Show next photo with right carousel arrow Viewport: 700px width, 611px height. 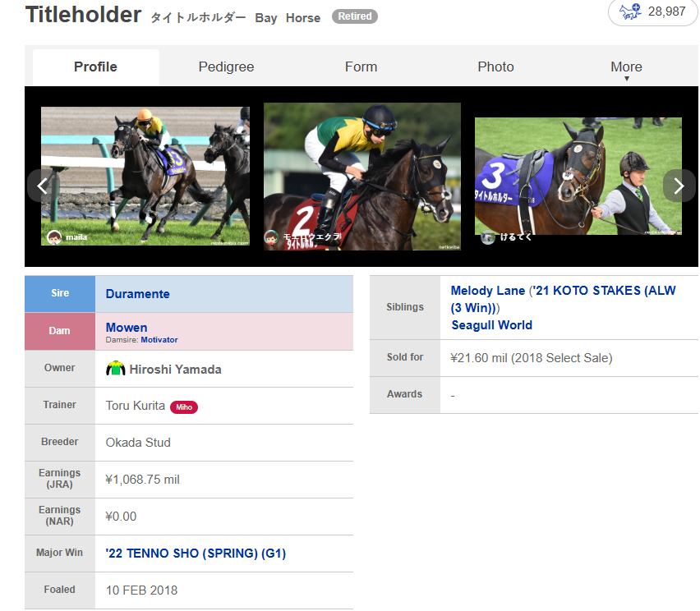[x=679, y=186]
